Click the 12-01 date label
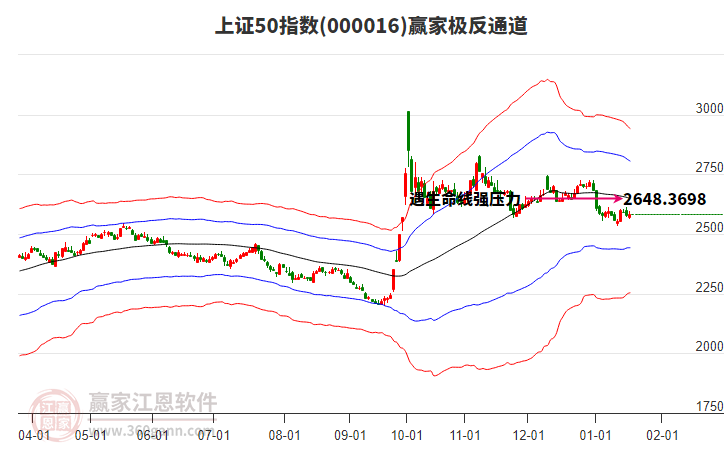Viewport: 726px width, 450px height. 528,435
